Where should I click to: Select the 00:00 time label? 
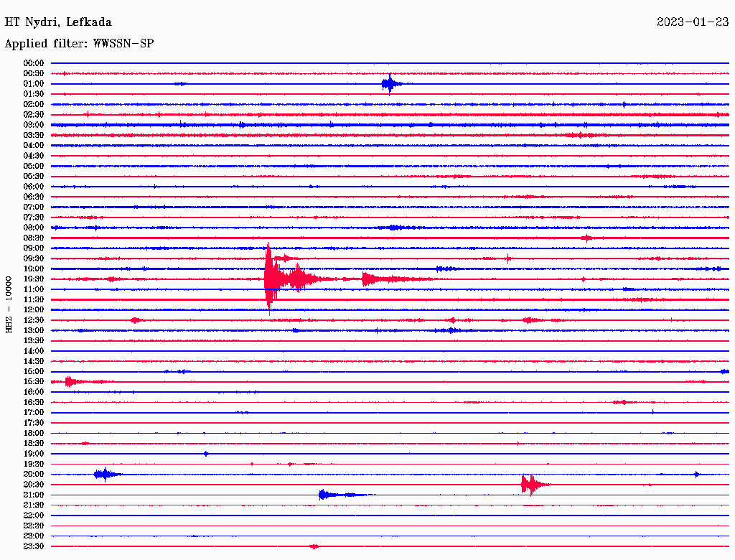point(34,63)
